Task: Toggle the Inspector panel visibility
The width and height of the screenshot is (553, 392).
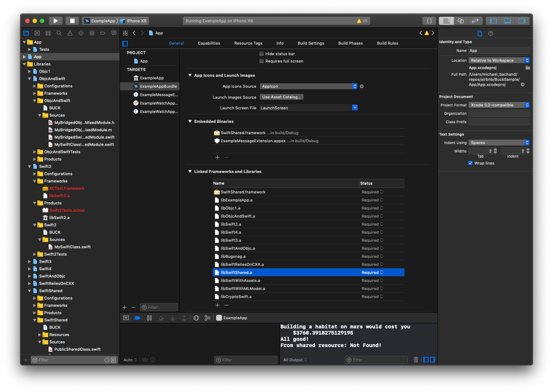Action: pyautogui.click(x=522, y=21)
